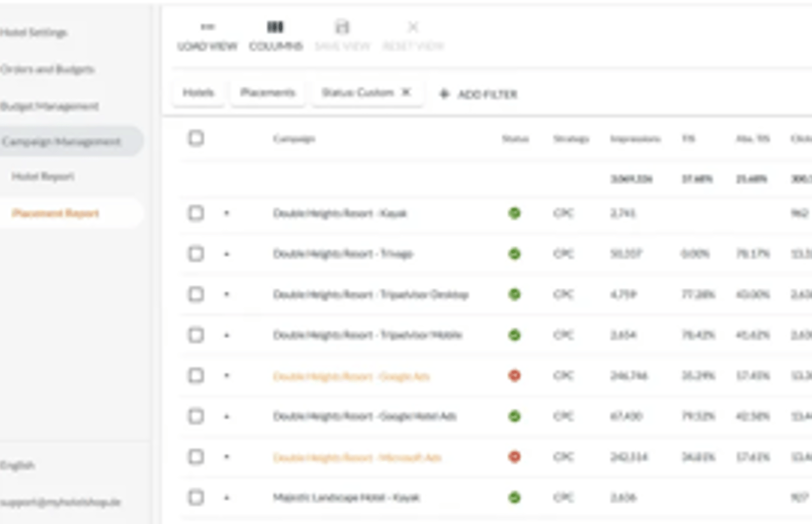
Task: Click the Save View icon
Action: click(343, 27)
